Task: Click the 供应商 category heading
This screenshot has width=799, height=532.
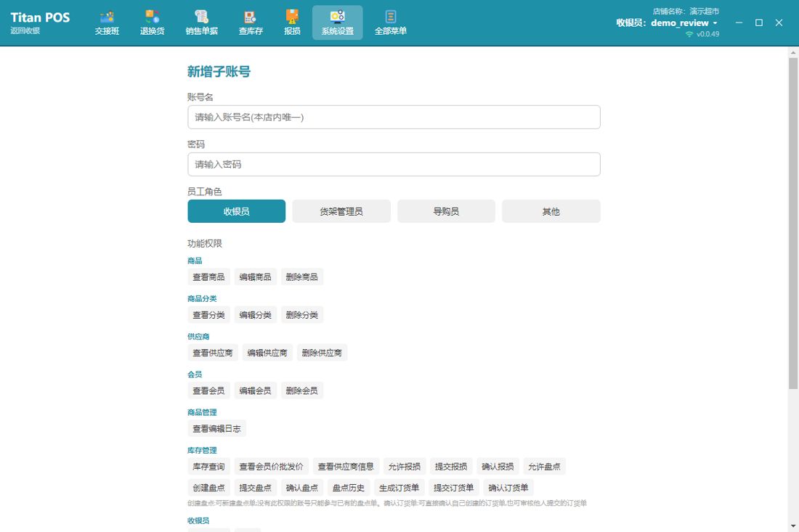Action: (198, 337)
